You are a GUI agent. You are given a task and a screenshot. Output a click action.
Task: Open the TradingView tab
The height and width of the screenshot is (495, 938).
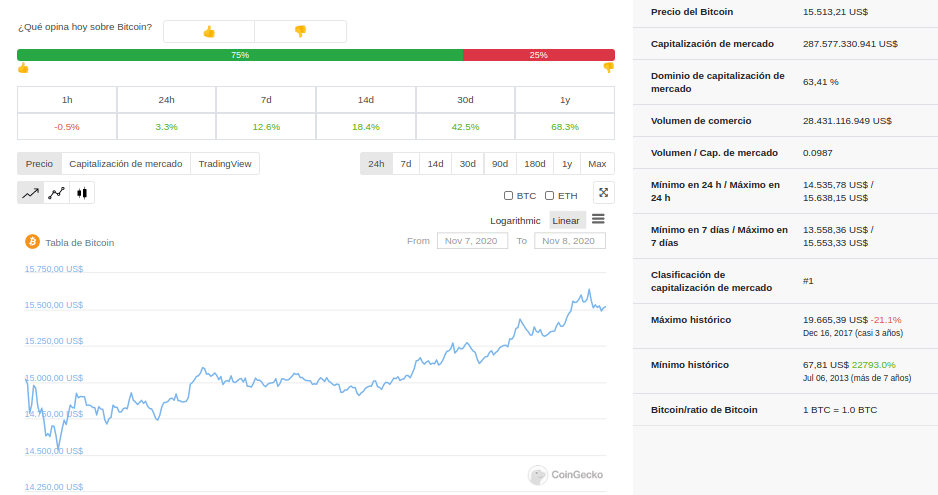pyautogui.click(x=225, y=163)
